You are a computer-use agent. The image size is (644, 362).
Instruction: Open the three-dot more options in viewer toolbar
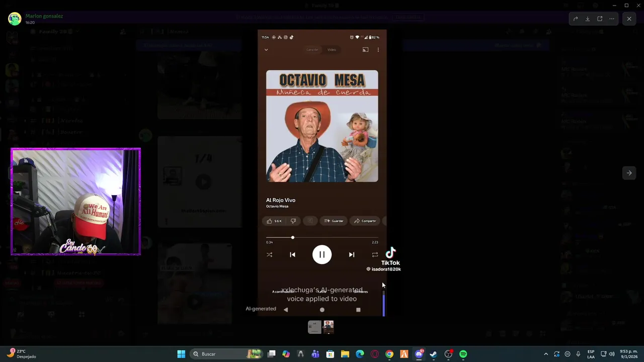click(x=612, y=19)
